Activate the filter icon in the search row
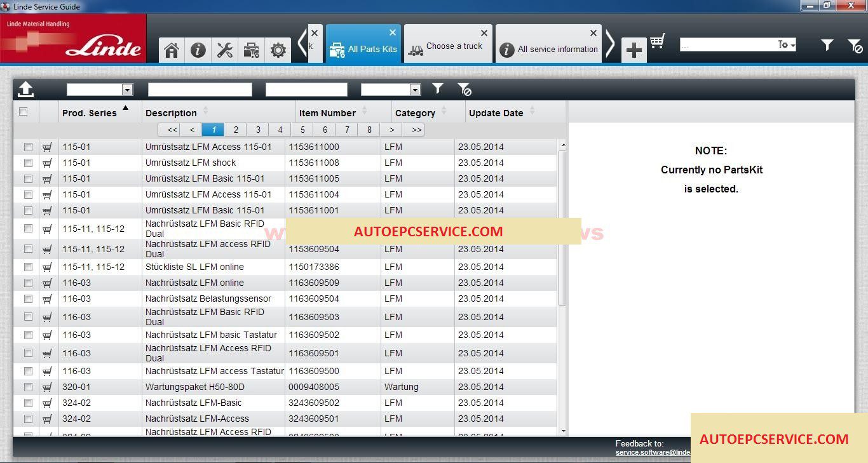868x463 pixels. (438, 89)
